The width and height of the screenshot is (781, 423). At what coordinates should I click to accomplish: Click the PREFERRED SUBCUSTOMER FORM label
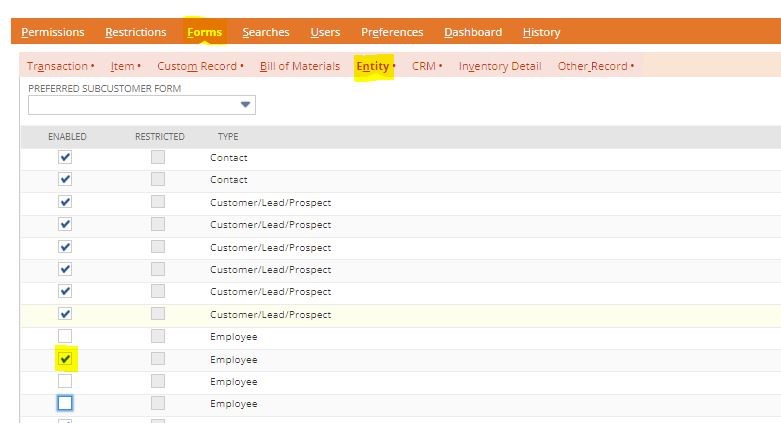(105, 89)
